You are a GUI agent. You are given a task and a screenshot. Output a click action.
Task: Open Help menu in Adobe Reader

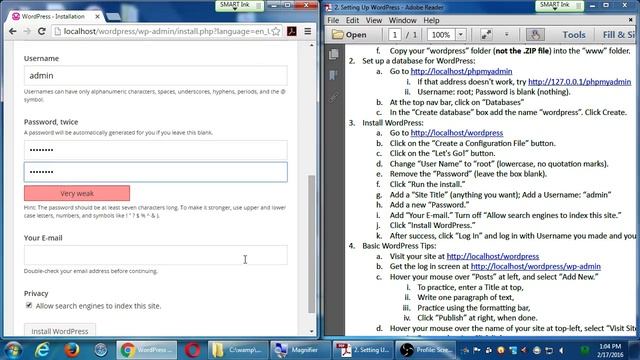tap(431, 20)
